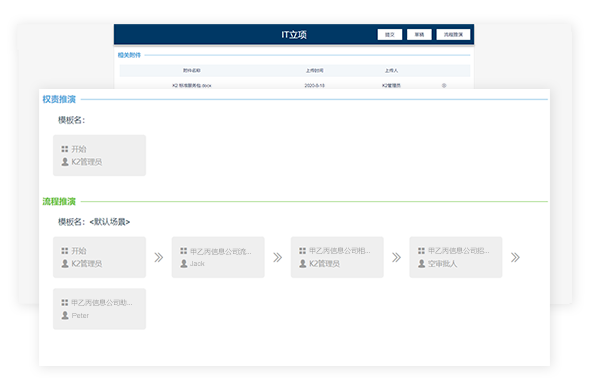The height and width of the screenshot is (391, 590).
Task: Click the arrow before the 空审批人 node
Action: pyautogui.click(x=396, y=257)
